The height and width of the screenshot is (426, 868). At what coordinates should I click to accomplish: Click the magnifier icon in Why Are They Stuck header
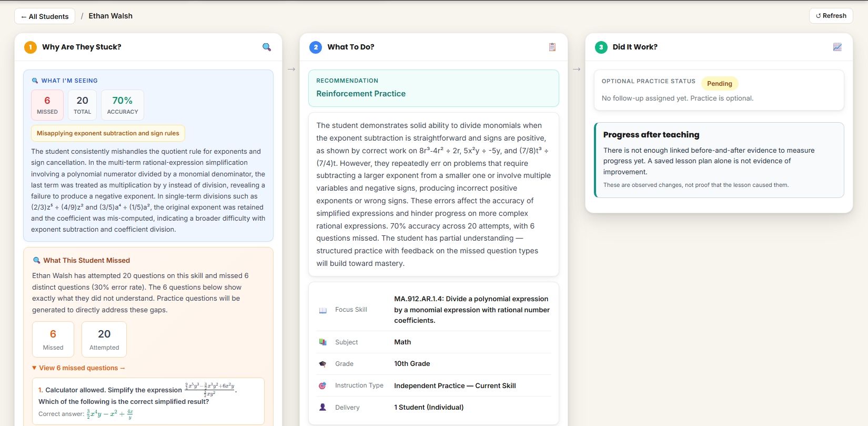(x=267, y=47)
